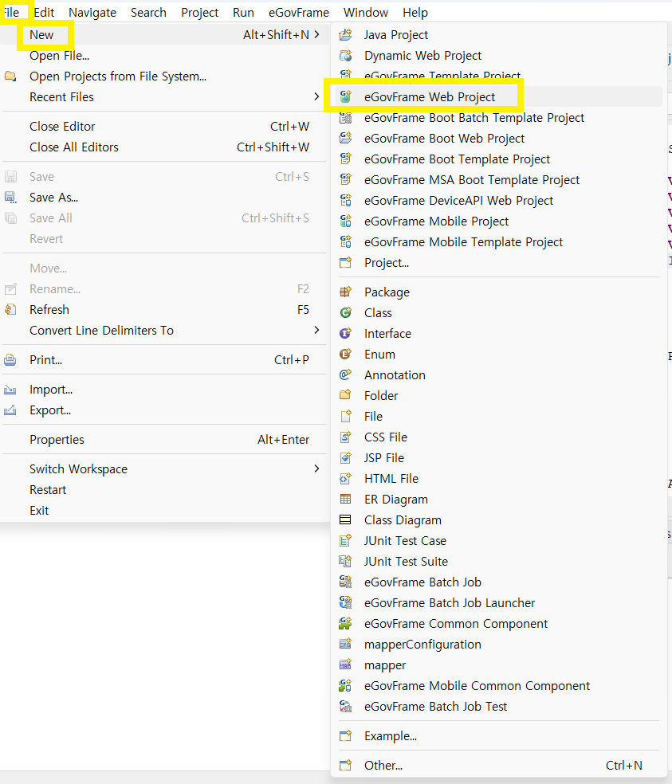Click the ER Diagram icon
This screenshot has height=784, width=672.
point(345,500)
